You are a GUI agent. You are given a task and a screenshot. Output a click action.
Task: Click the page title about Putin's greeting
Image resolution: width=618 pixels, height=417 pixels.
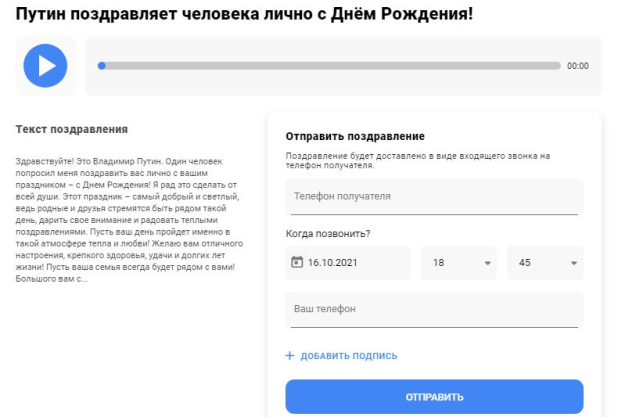click(244, 14)
